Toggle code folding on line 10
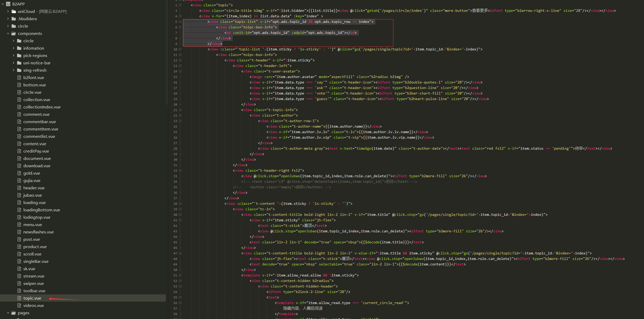 coord(180,49)
